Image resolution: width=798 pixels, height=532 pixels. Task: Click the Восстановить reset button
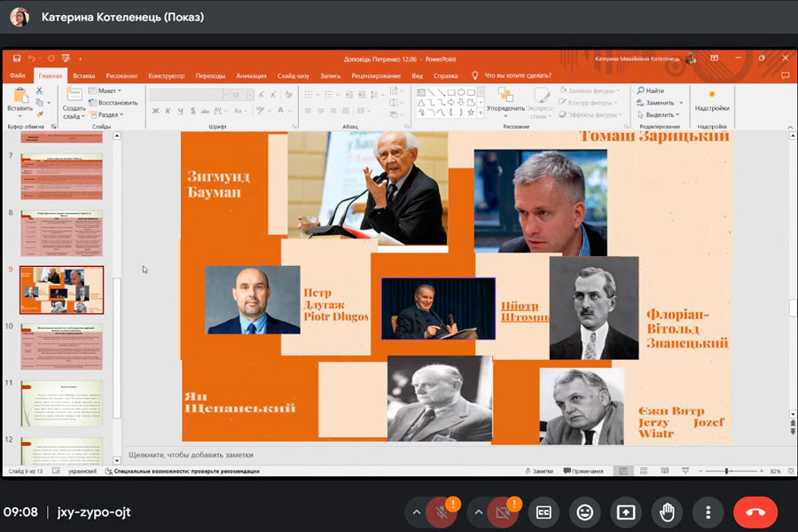click(x=113, y=103)
